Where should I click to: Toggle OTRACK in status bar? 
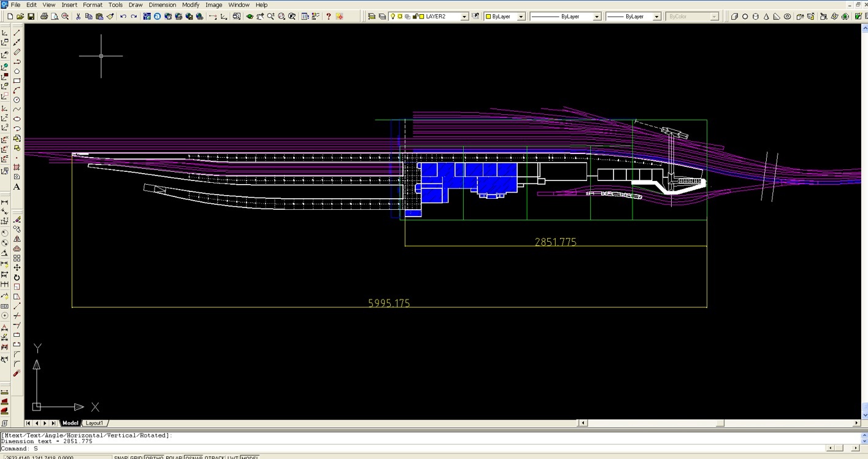click(215, 457)
